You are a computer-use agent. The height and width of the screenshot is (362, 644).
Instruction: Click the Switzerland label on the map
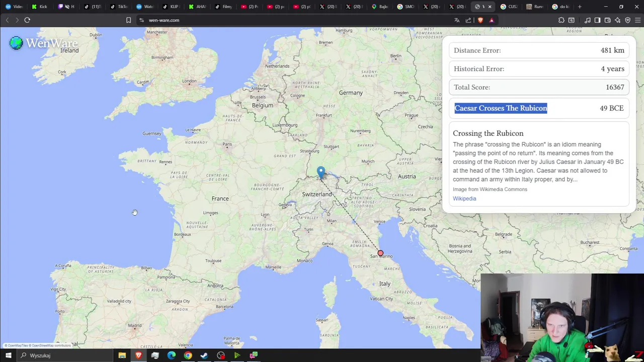pos(317,194)
